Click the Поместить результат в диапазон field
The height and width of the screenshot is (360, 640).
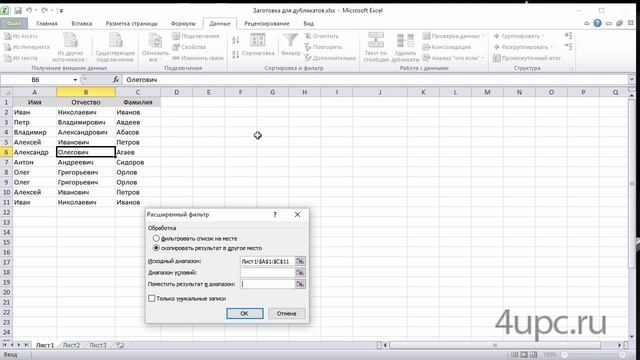click(267, 284)
